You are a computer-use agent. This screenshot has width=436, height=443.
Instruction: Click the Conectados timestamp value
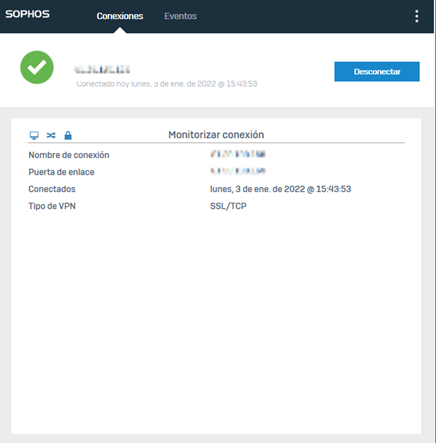[x=280, y=189]
